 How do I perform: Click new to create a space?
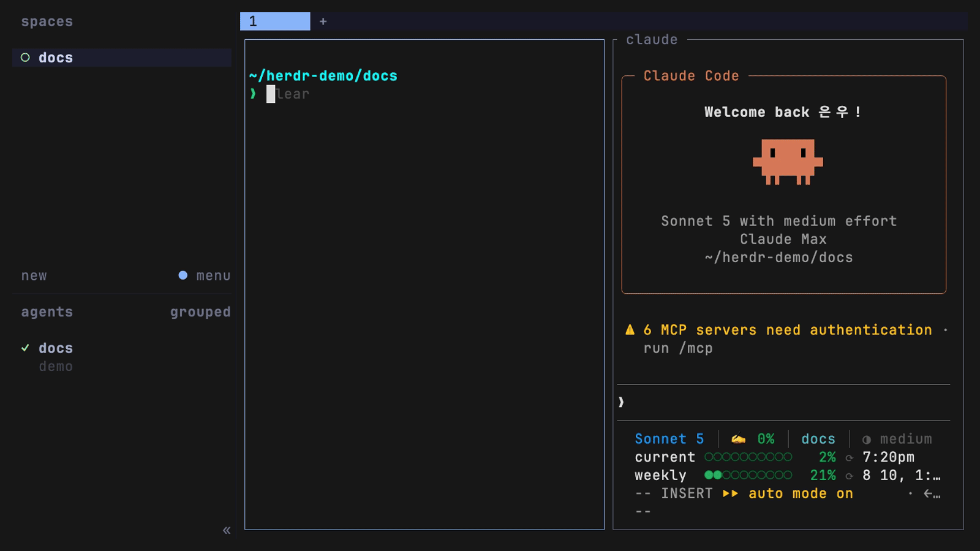[x=34, y=276]
